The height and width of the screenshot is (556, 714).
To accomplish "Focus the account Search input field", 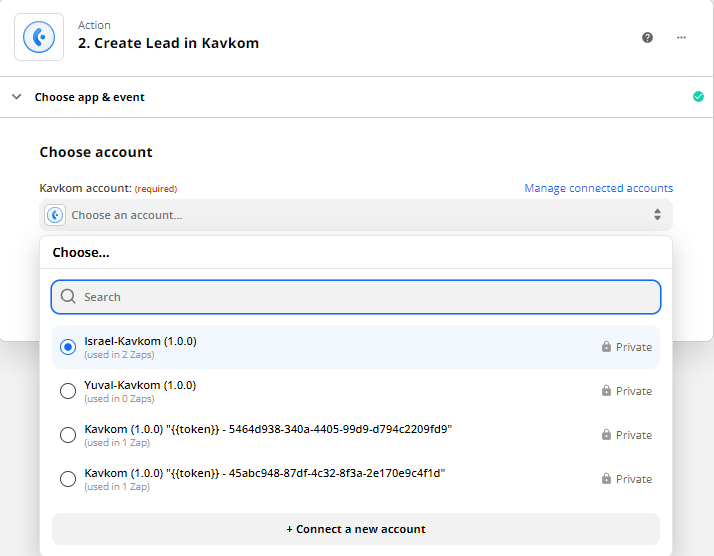I will [x=365, y=297].
